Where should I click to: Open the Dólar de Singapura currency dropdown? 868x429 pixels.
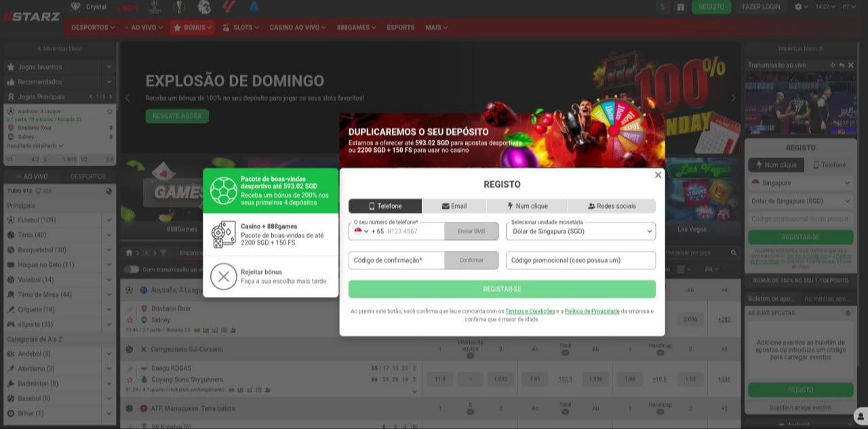tap(580, 231)
